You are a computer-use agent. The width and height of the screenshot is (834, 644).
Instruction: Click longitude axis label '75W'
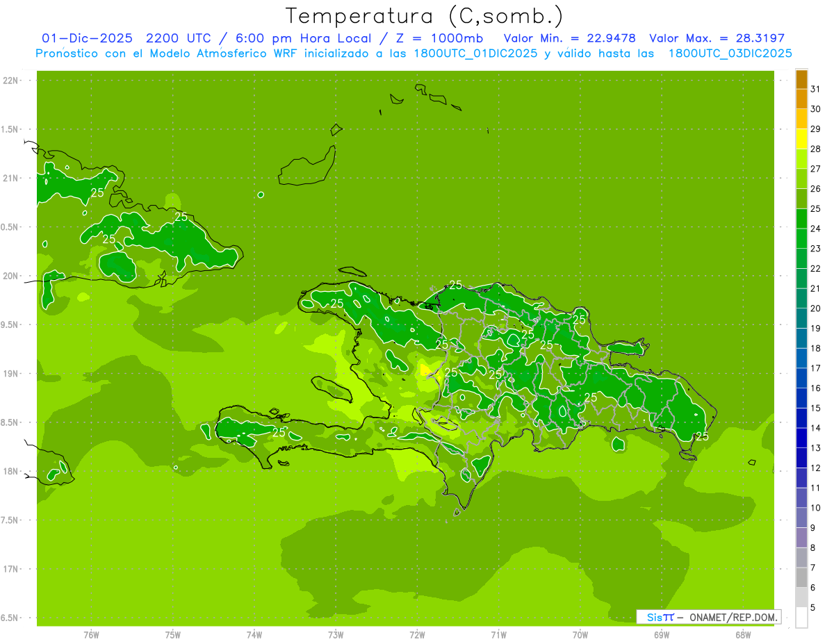tap(173, 634)
